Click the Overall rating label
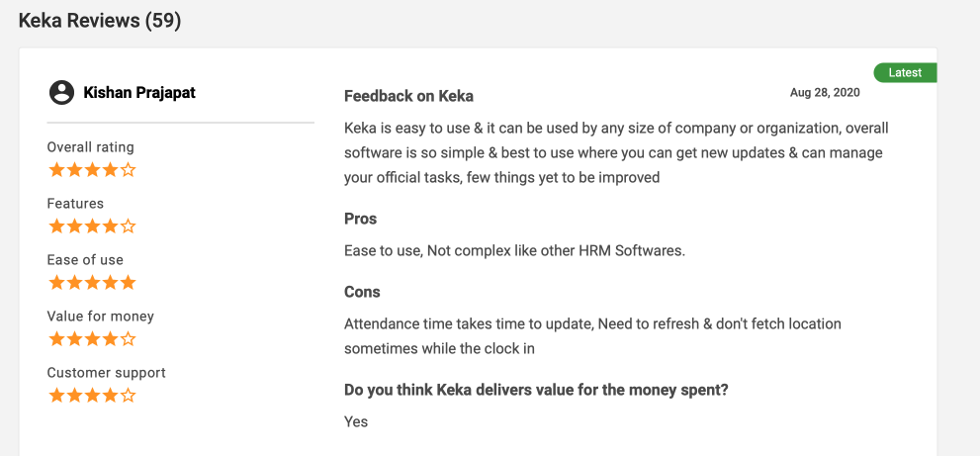Image resolution: width=980 pixels, height=456 pixels. [x=90, y=147]
